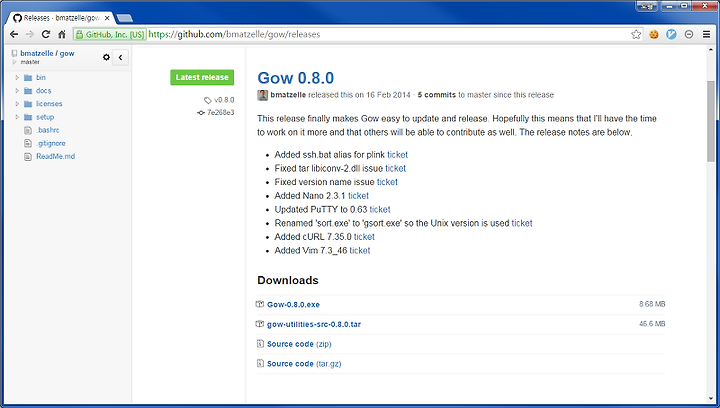Open gow repo link in Octotree header
Viewport: 720px width, 408px height.
[x=67, y=53]
